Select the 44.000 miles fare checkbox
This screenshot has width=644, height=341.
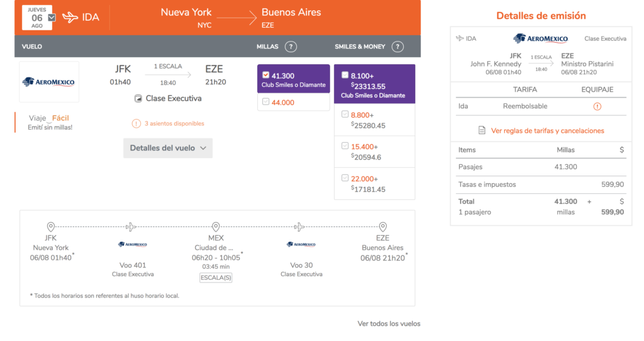tap(266, 102)
